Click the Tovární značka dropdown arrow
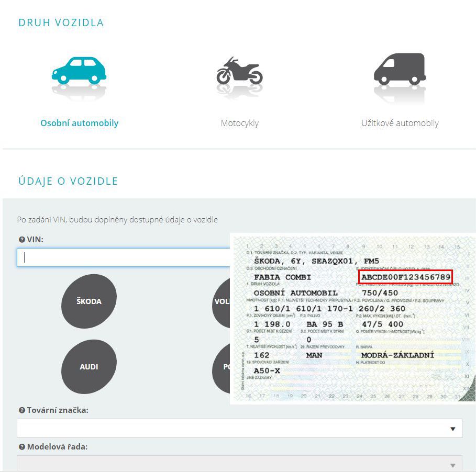The height and width of the screenshot is (472, 476). click(x=452, y=429)
